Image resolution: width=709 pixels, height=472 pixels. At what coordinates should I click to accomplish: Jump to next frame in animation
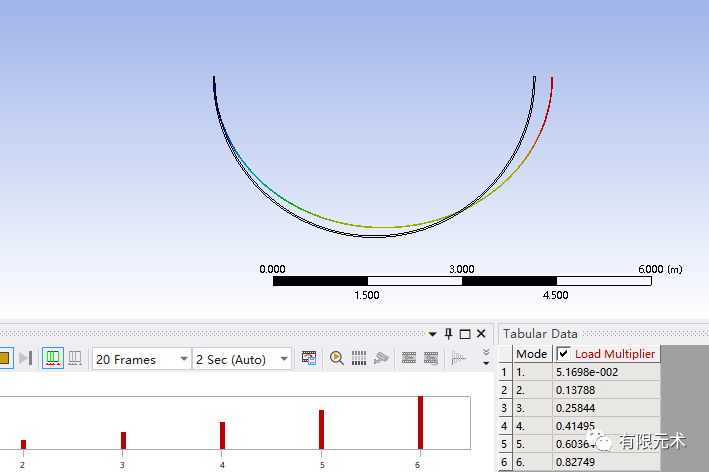(x=26, y=359)
